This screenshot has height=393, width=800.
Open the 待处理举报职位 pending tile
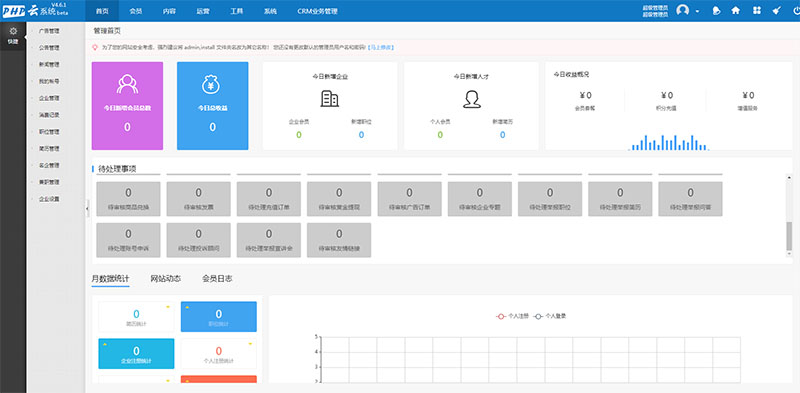(549, 199)
